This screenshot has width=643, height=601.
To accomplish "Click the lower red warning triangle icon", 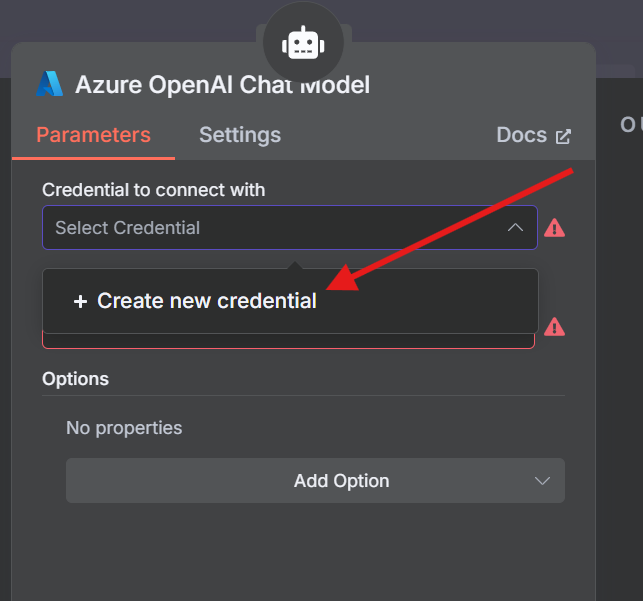I will tap(554, 327).
